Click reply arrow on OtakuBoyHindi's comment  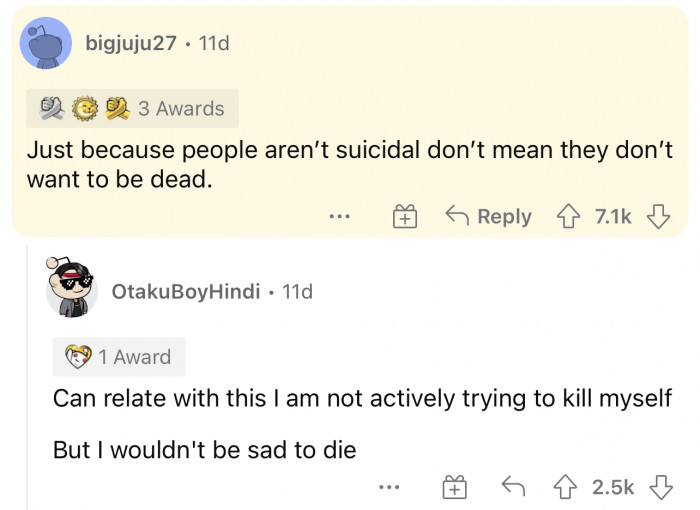pyautogui.click(x=513, y=486)
